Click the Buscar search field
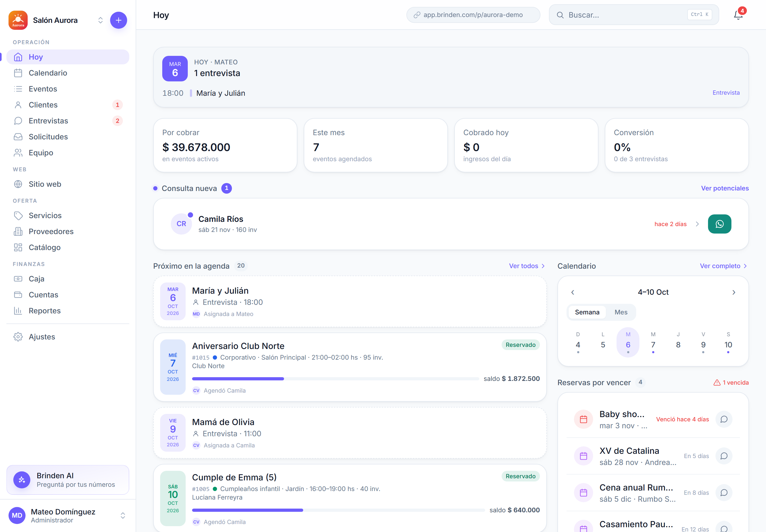This screenshot has height=532, width=766. tap(634, 15)
